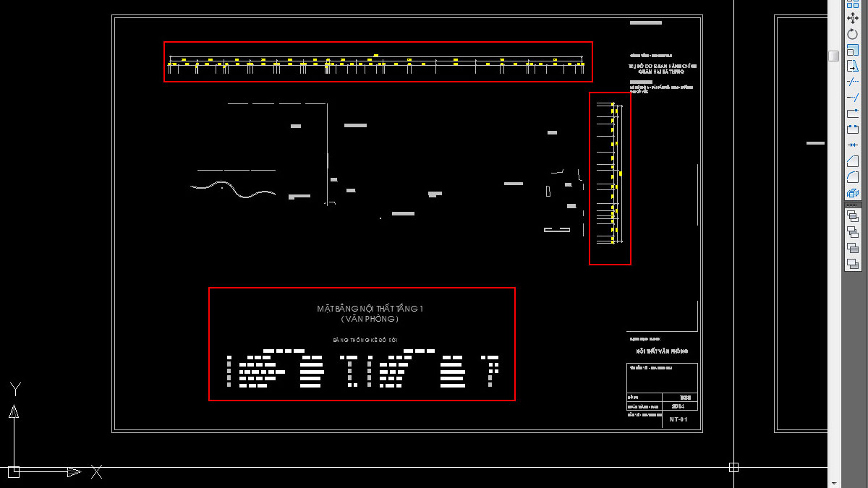Select the "NỘI THẤT VĂN PHÒNG" title block text

click(x=662, y=351)
